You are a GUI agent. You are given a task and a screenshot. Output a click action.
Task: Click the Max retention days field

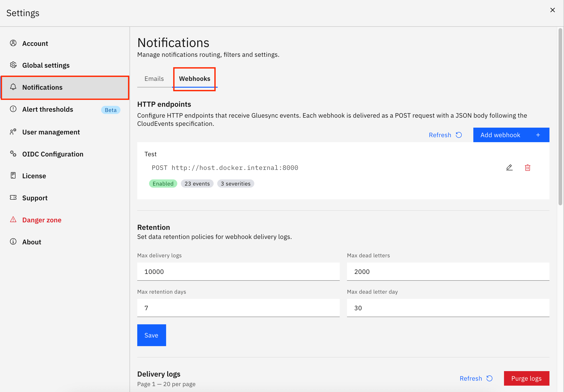238,308
